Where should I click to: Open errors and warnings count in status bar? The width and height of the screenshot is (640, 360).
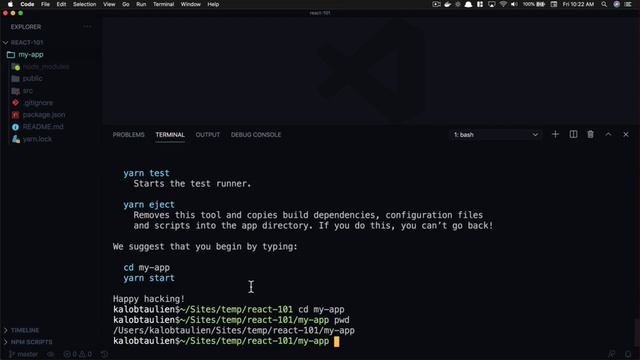[x=78, y=354]
